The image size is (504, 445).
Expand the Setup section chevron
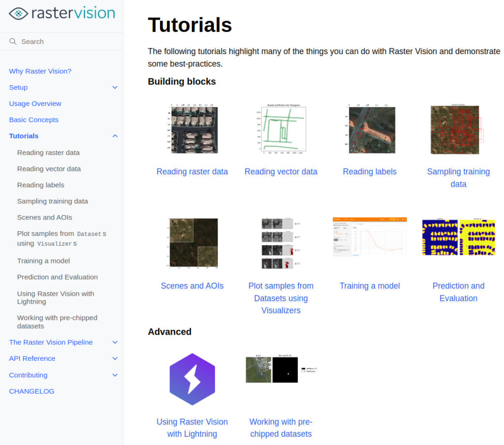coord(115,87)
